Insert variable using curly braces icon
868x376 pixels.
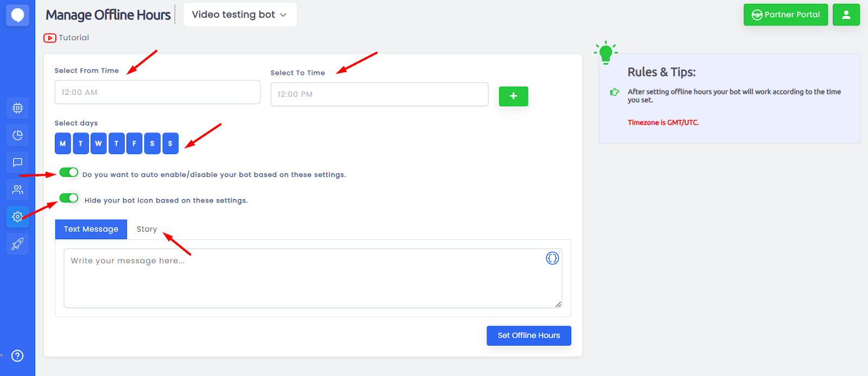[552, 258]
